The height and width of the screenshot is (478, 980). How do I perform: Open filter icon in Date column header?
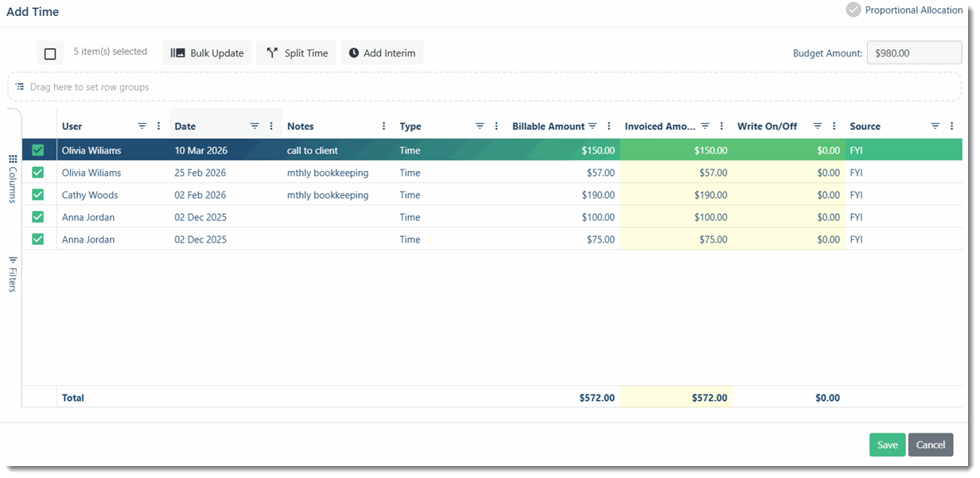point(255,126)
